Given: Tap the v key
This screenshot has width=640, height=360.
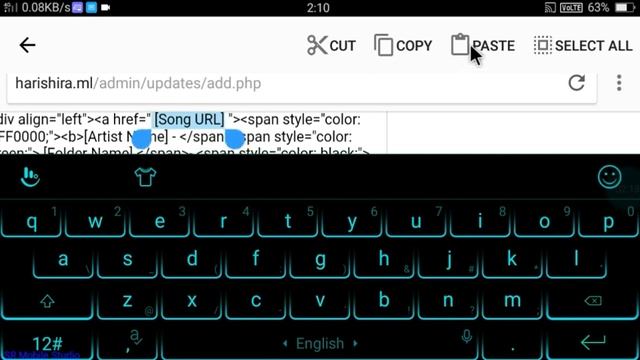Looking at the screenshot, I should [320, 301].
